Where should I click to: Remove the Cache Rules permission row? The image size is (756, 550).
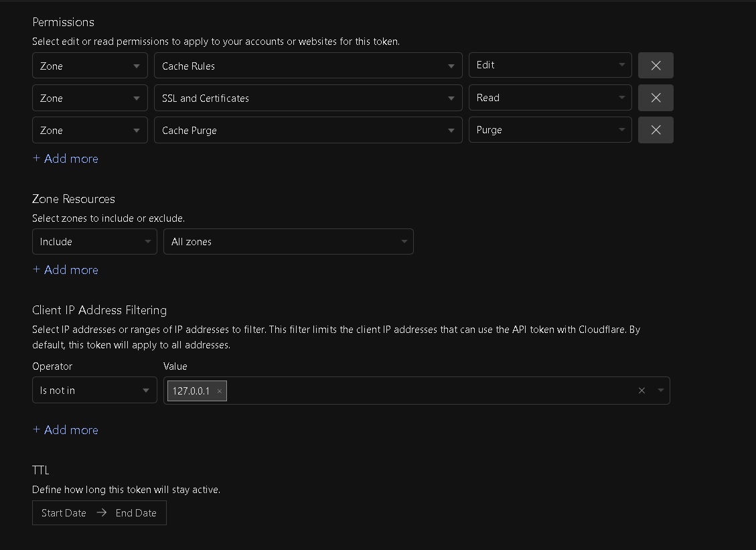click(x=656, y=66)
